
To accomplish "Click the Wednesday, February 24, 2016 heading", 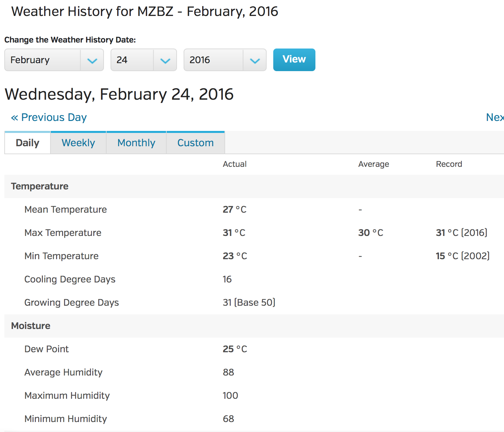I will click(119, 94).
